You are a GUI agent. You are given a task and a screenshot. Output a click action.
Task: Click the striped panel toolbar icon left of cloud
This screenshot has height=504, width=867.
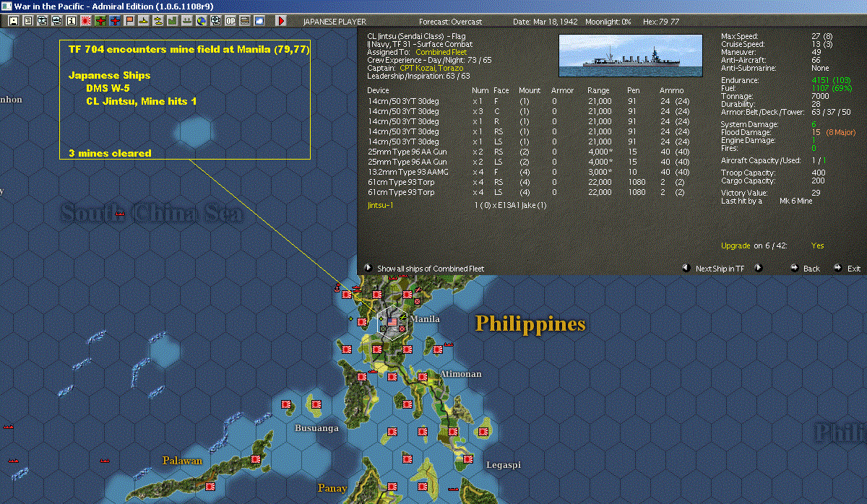point(244,21)
